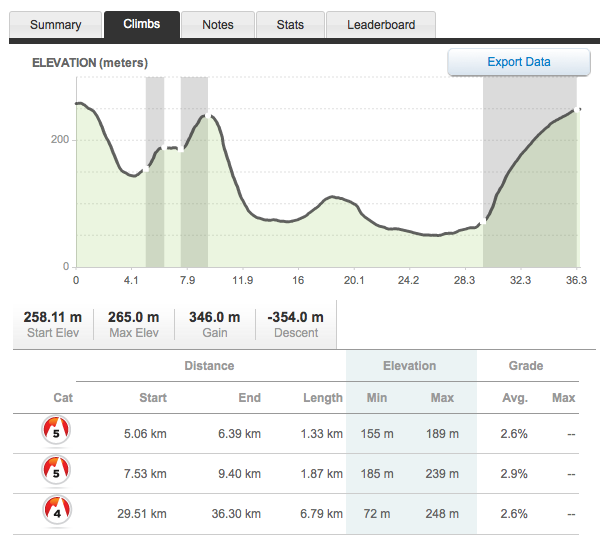Click the white marker at the 239 m peak
Image resolution: width=604 pixels, height=545 pixels.
pos(208,116)
